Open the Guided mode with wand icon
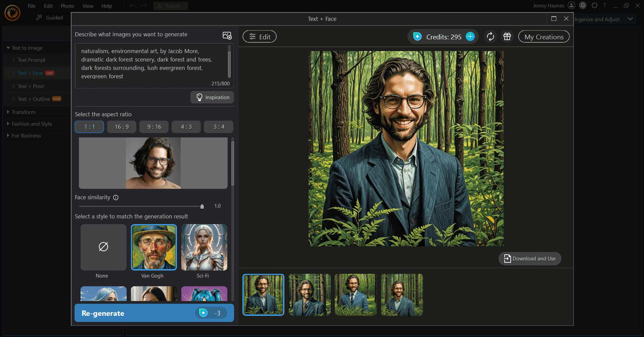644x337 pixels. (49, 17)
